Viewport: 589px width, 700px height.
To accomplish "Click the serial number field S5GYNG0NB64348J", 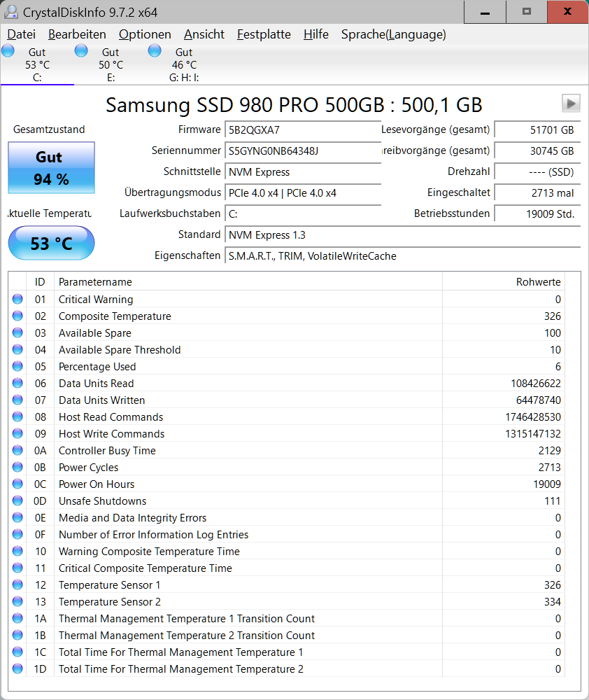I will [x=303, y=151].
